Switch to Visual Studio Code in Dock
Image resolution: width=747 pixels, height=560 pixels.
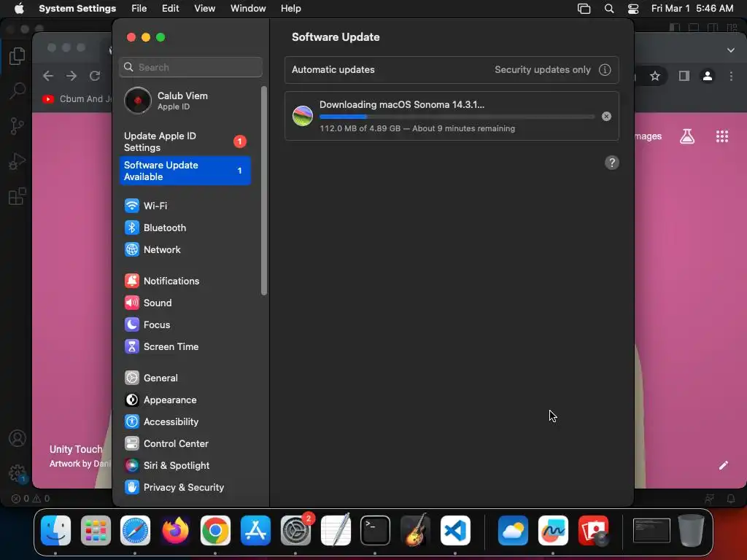click(x=455, y=530)
